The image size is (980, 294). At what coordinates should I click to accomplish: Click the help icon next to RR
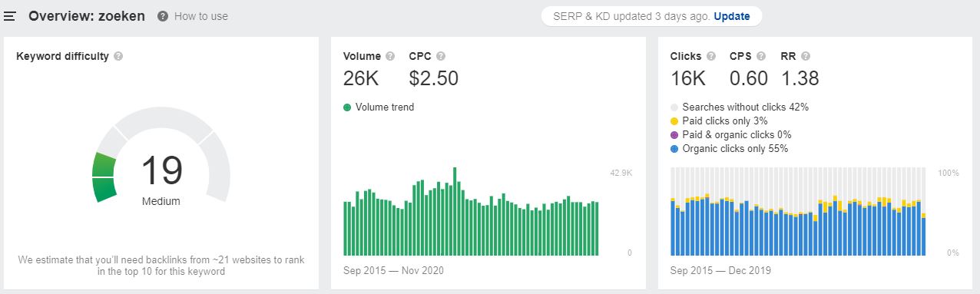(x=806, y=56)
